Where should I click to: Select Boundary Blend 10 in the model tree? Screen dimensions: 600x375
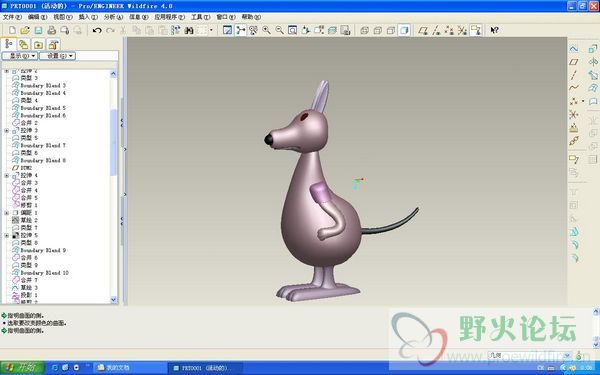pyautogui.click(x=44, y=273)
